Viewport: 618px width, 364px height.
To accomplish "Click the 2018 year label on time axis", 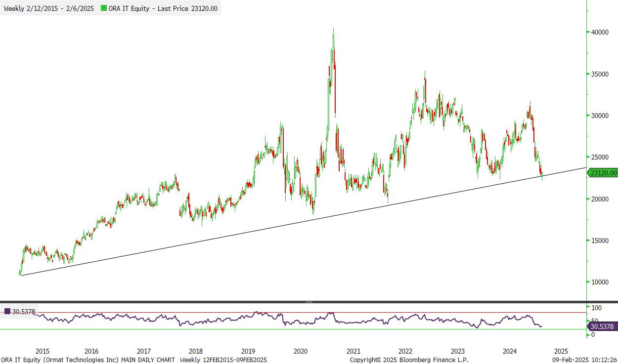I will point(196,351).
